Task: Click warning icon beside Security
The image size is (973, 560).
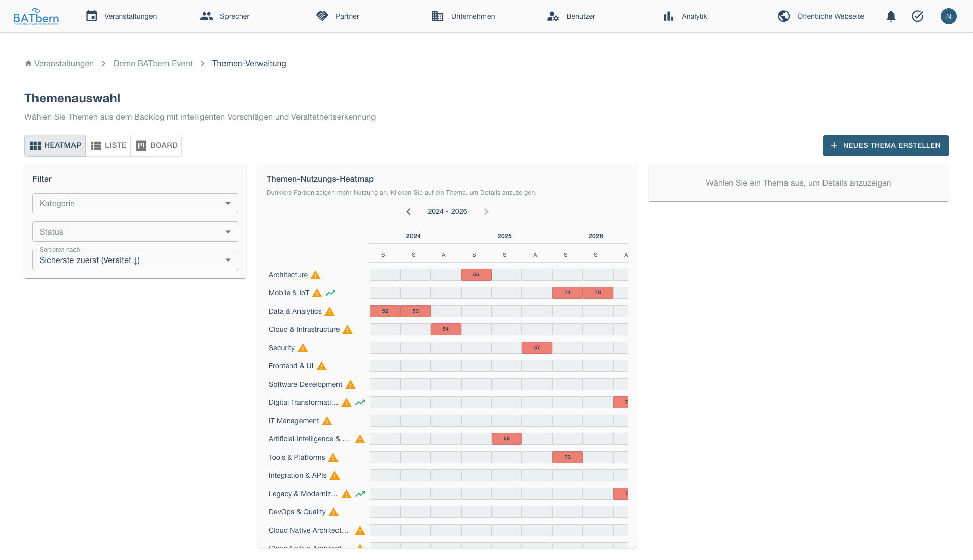Action: pos(303,348)
